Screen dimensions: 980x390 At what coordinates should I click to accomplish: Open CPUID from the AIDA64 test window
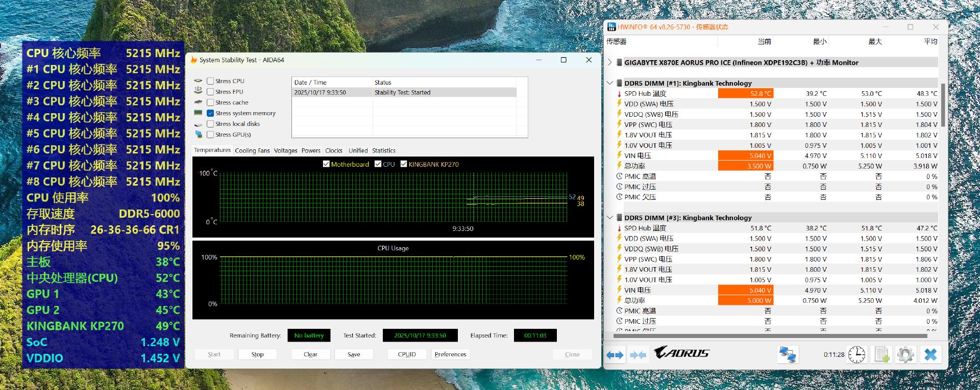[407, 354]
